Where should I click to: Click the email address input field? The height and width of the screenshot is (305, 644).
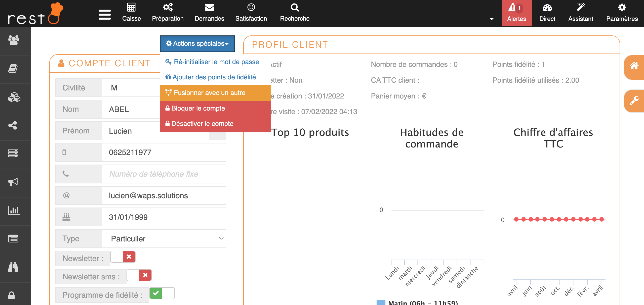pyautogui.click(x=164, y=195)
